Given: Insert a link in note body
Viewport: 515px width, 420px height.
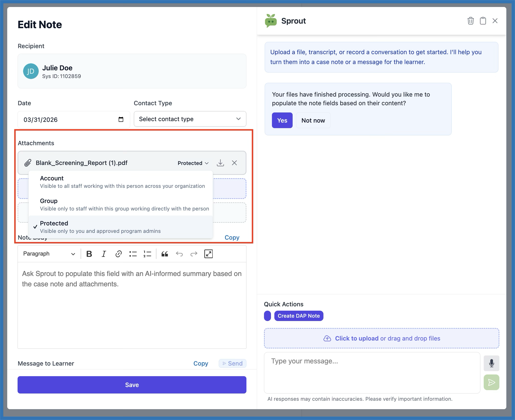Looking at the screenshot, I should (118, 254).
